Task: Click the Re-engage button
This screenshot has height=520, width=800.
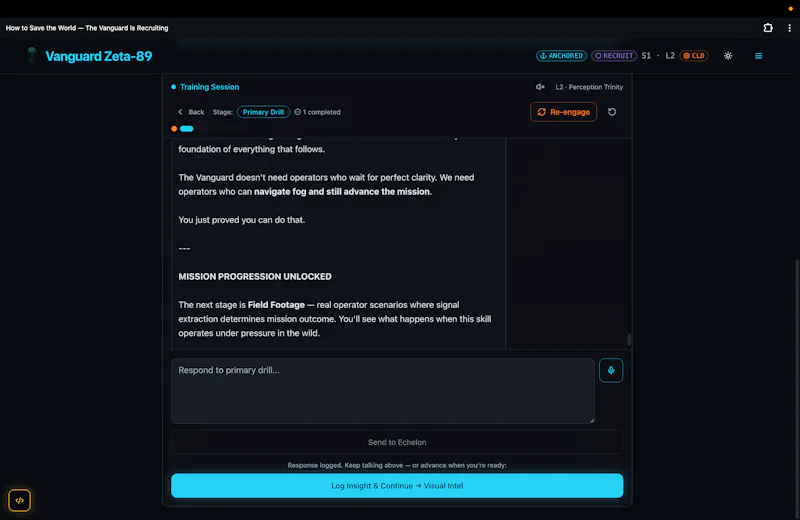Action: click(x=563, y=112)
